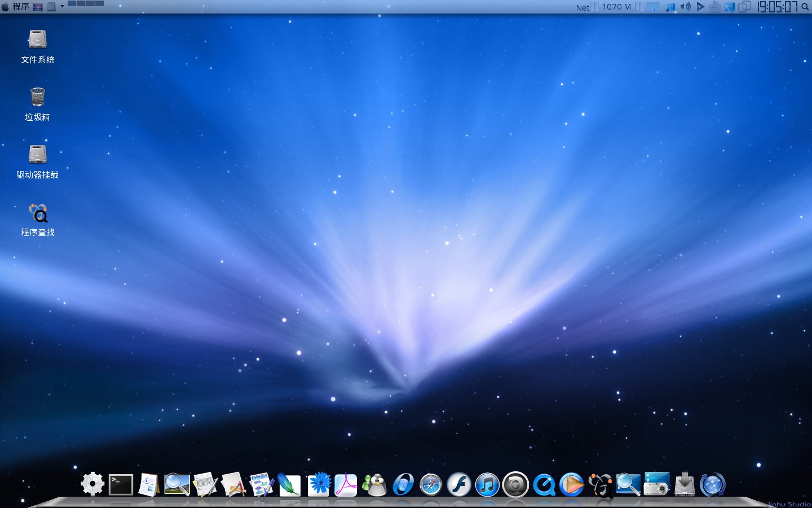The height and width of the screenshot is (508, 812).
Task: Open the image viewer magnifier icon in the dock
Action: click(x=177, y=484)
